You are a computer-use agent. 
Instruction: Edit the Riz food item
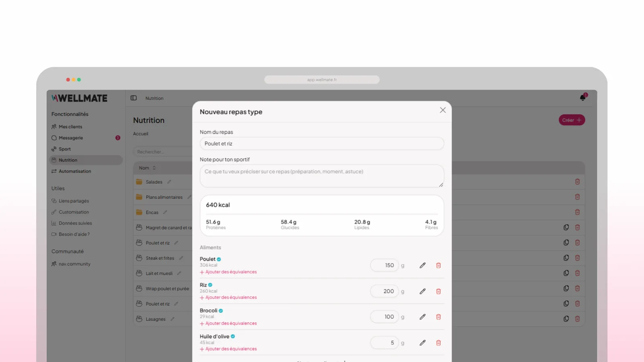coord(423,291)
